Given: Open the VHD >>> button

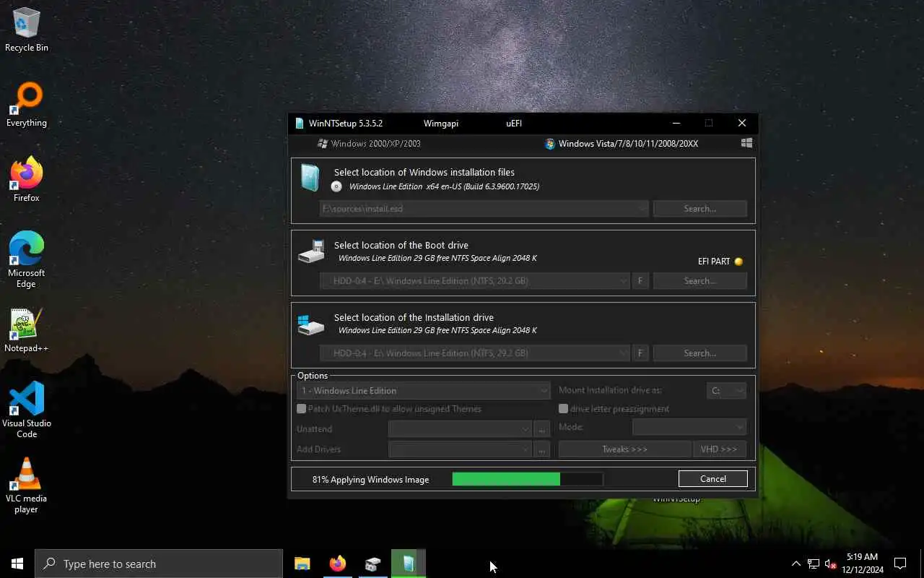Looking at the screenshot, I should [719, 449].
